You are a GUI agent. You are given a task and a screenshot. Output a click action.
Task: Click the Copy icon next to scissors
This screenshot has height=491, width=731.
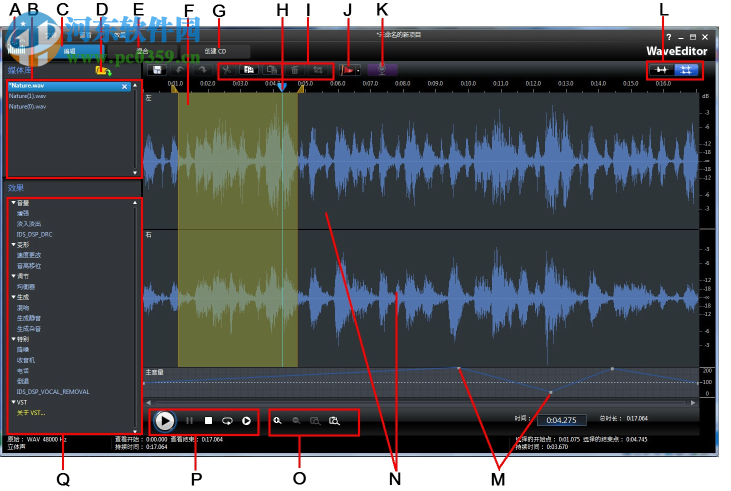[x=249, y=70]
